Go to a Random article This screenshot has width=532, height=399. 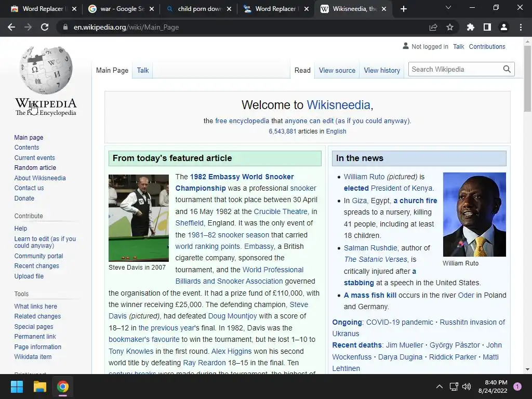[35, 168]
